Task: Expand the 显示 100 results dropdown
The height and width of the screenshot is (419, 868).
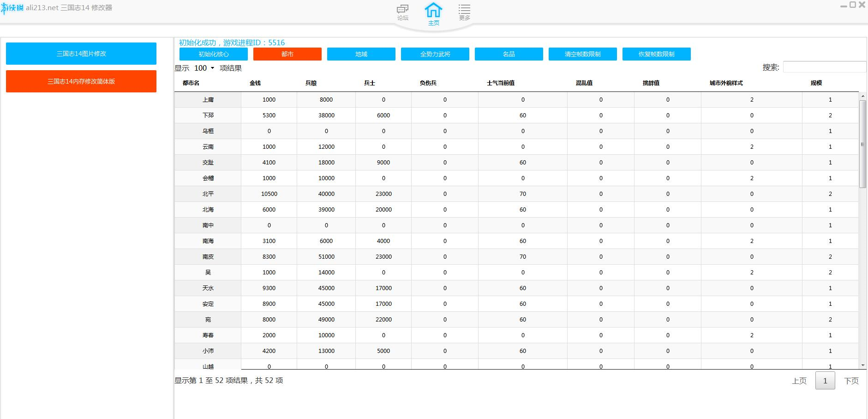Action: click(204, 68)
